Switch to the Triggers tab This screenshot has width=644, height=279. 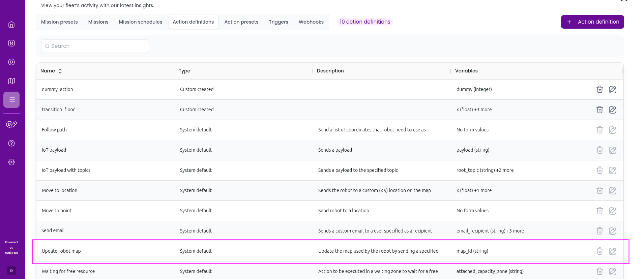point(278,22)
